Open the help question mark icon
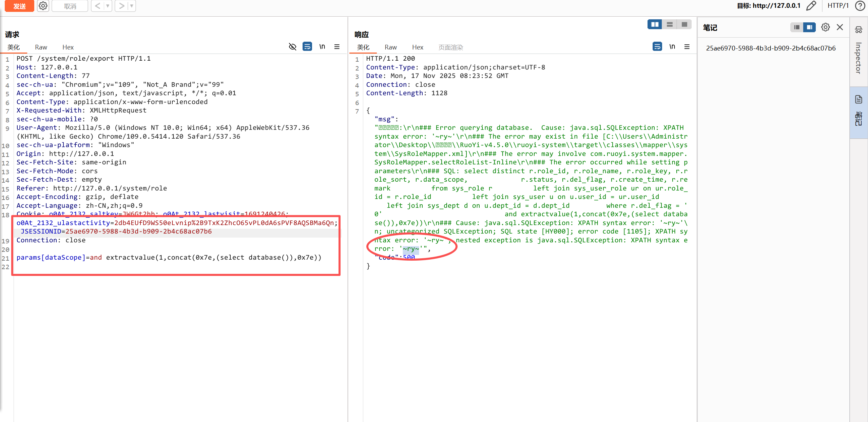Image resolution: width=868 pixels, height=422 pixels. [x=860, y=6]
